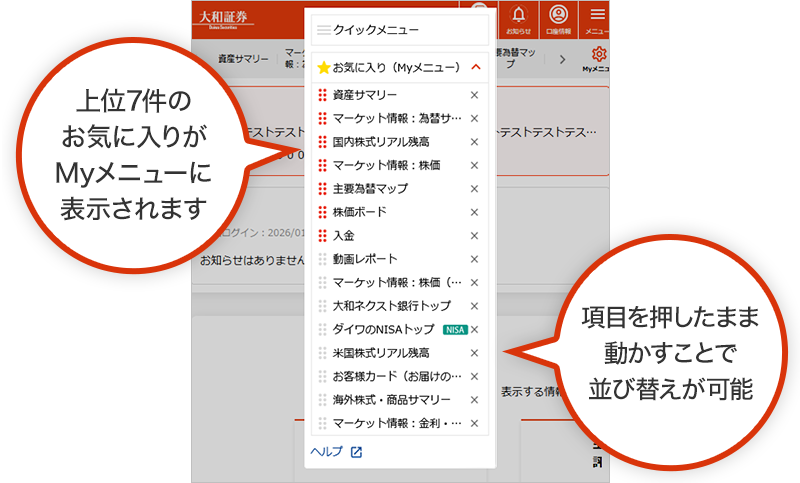The image size is (800, 483).
Task: Select お客様カード（お届けの… entry
Action: 397,376
